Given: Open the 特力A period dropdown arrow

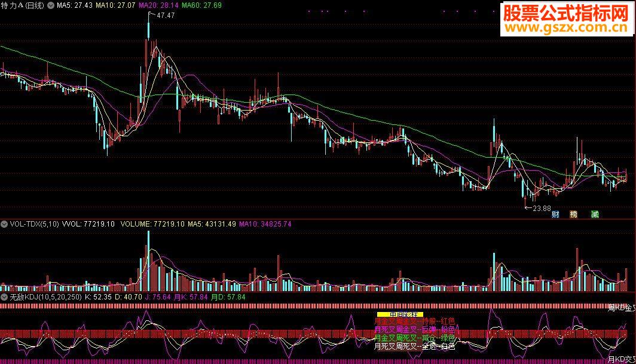Looking at the screenshot, I should pyautogui.click(x=51, y=6).
